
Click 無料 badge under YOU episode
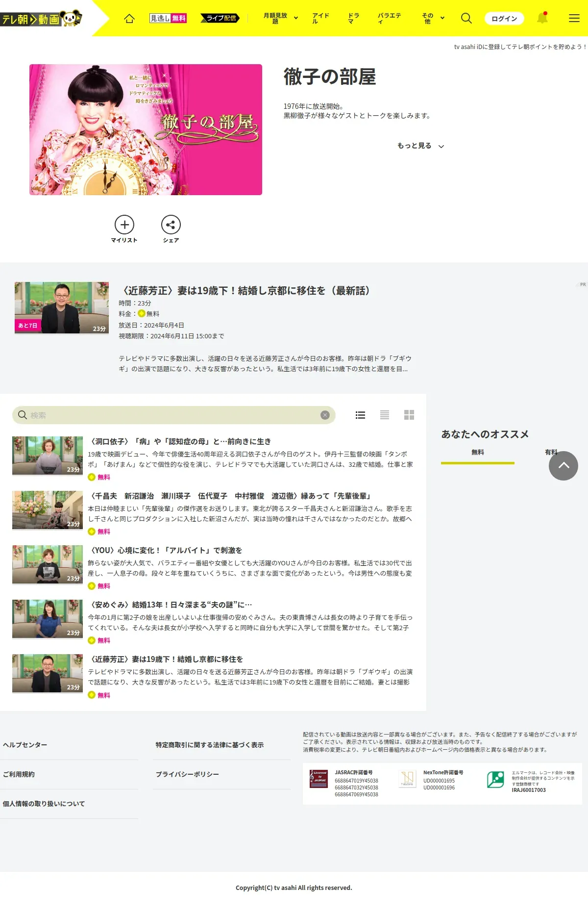coord(99,586)
